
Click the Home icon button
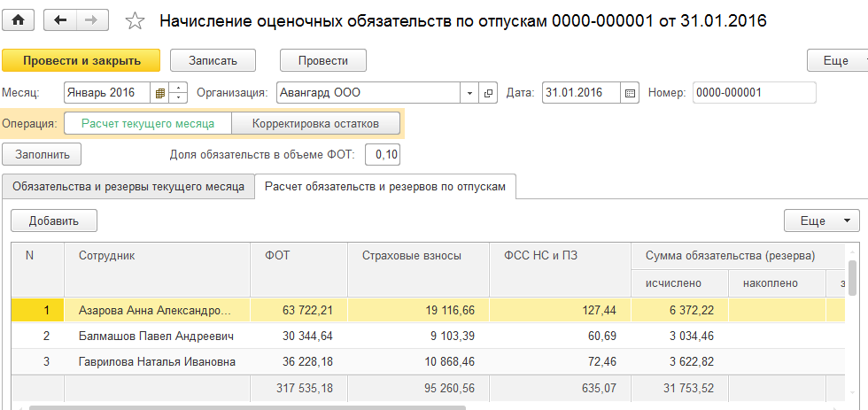[x=18, y=19]
